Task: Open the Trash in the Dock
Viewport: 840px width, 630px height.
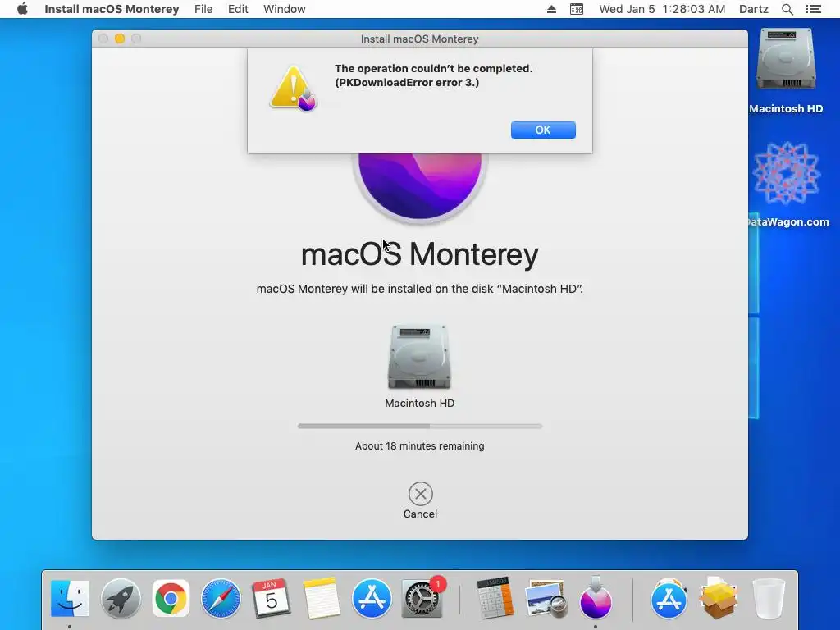Action: coord(769,598)
